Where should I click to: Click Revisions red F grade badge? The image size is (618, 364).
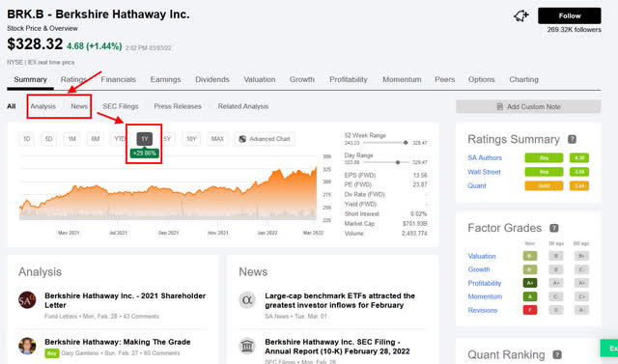pos(530,310)
